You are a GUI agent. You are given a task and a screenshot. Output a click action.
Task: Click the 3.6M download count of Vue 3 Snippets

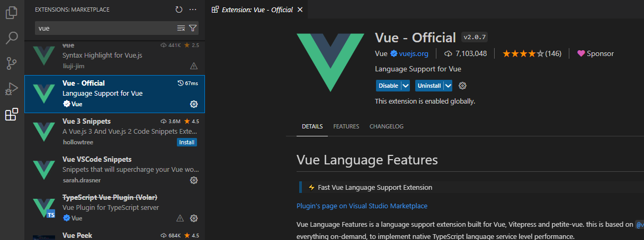(x=171, y=121)
